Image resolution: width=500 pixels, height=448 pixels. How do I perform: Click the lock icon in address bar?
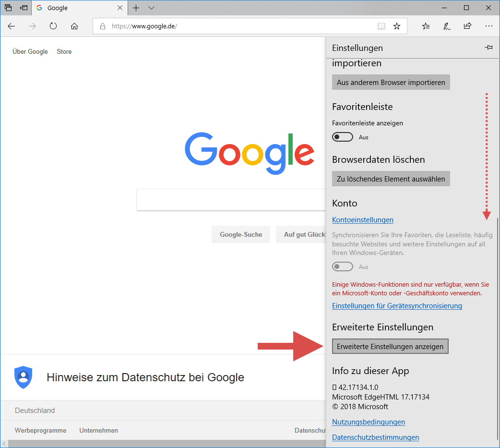[102, 26]
